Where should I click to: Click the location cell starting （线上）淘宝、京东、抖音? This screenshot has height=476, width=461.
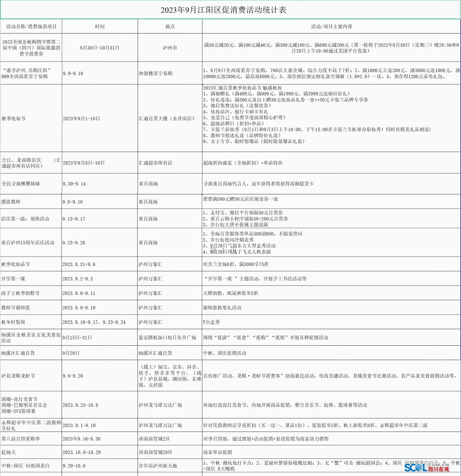(170, 376)
